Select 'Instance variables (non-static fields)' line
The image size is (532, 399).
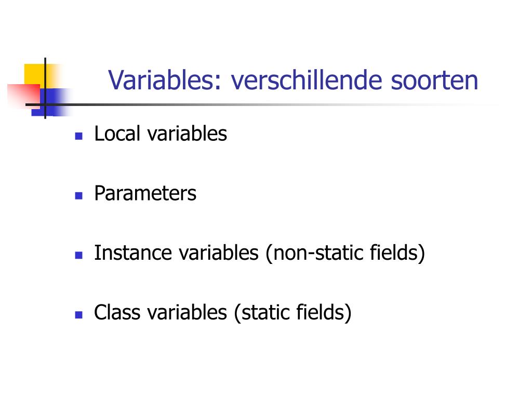click(x=260, y=253)
